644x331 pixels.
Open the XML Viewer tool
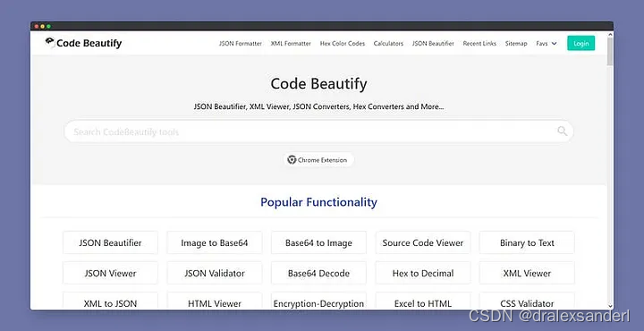527,273
